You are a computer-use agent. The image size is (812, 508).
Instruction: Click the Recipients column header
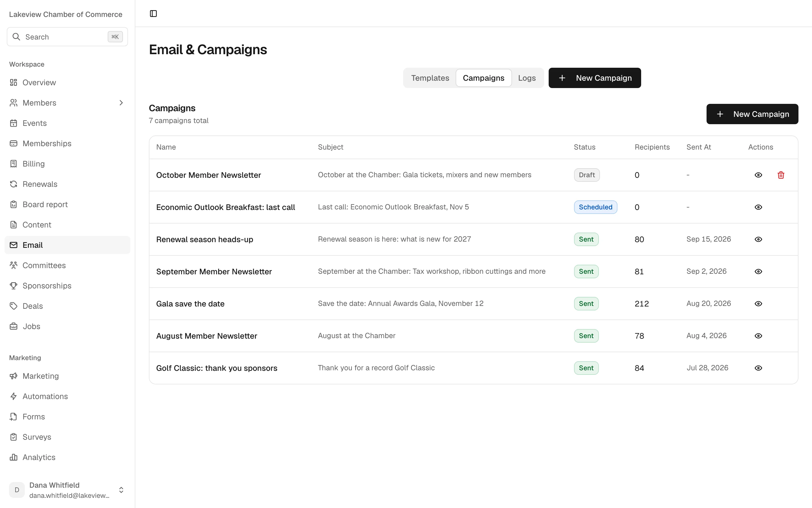pos(652,147)
